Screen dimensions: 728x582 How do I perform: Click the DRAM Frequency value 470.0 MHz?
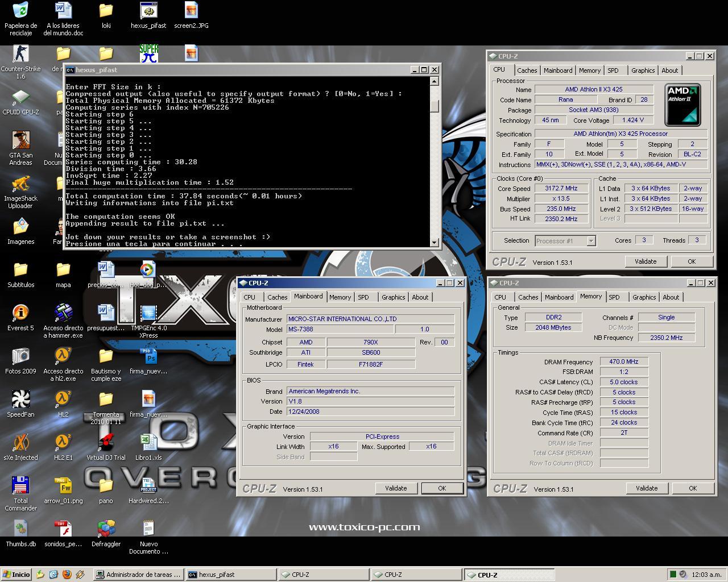(x=624, y=361)
